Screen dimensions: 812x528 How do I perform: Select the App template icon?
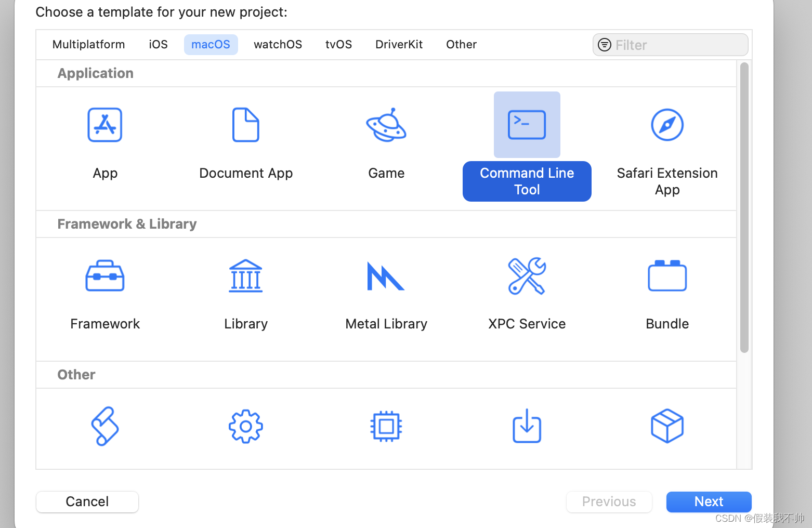(105, 125)
